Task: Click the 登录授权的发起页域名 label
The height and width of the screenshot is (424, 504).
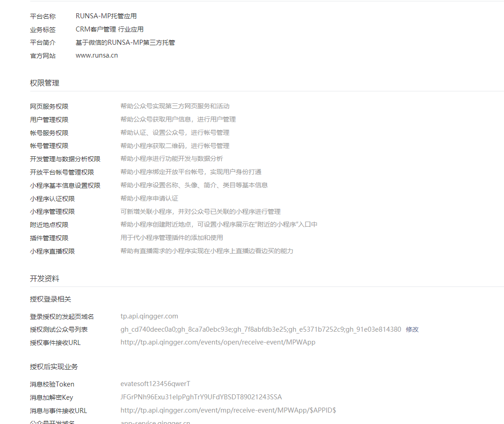Action: (62, 316)
